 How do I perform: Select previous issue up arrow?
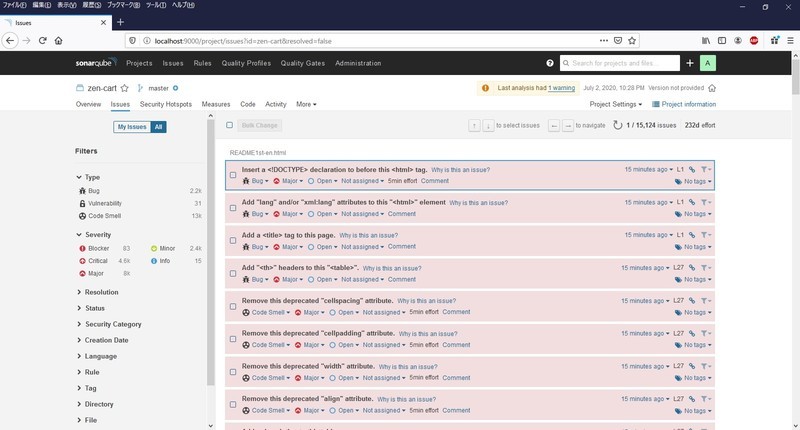coord(474,125)
